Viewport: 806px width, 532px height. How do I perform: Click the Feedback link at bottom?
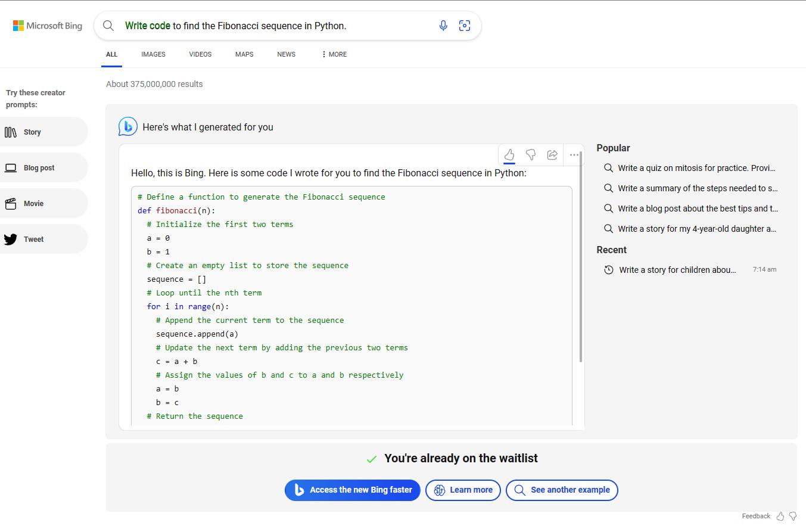(x=756, y=516)
